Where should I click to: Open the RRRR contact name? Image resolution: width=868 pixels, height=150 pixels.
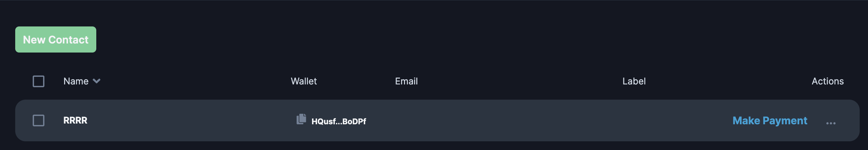75,120
